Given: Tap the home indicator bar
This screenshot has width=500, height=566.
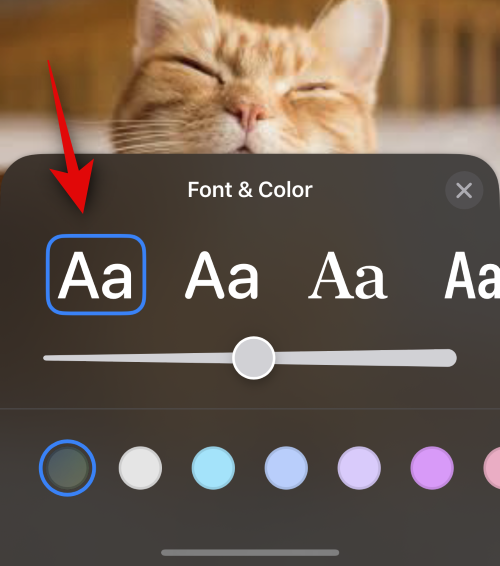Looking at the screenshot, I should (250, 553).
